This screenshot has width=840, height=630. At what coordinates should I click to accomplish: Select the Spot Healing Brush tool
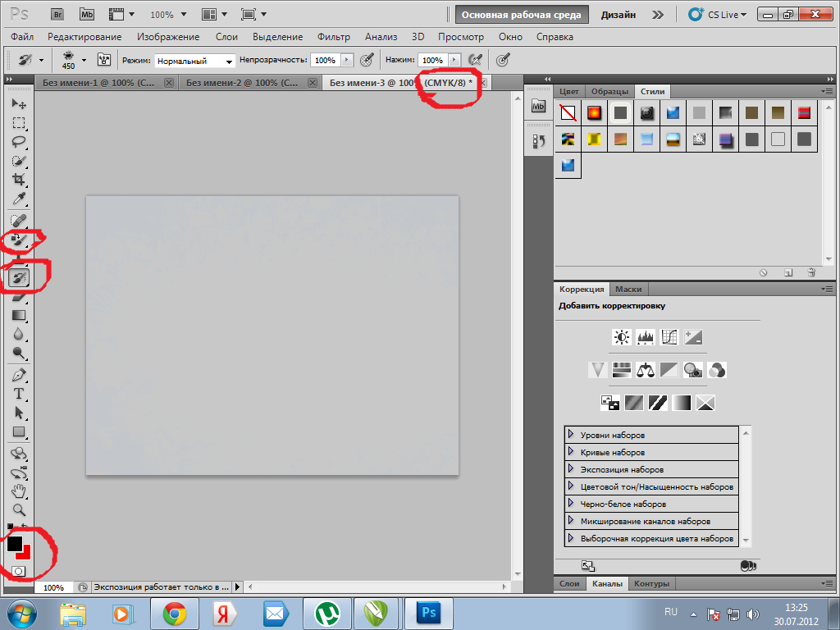pos(19,221)
